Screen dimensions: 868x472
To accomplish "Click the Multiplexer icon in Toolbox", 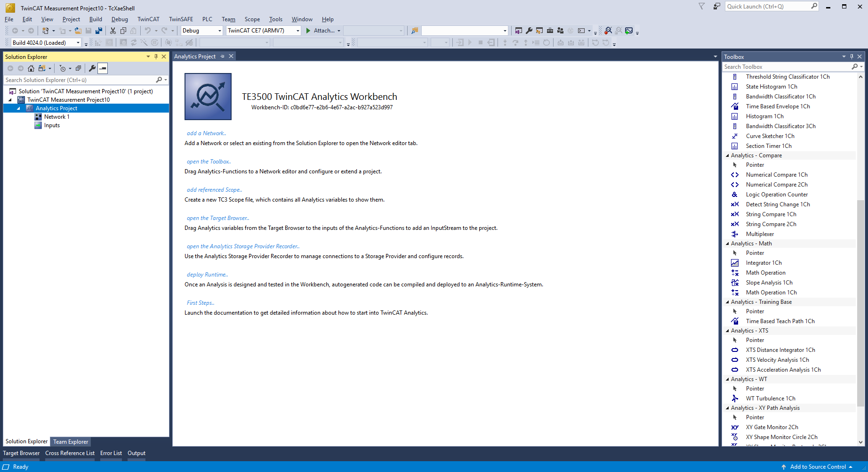I will (735, 234).
